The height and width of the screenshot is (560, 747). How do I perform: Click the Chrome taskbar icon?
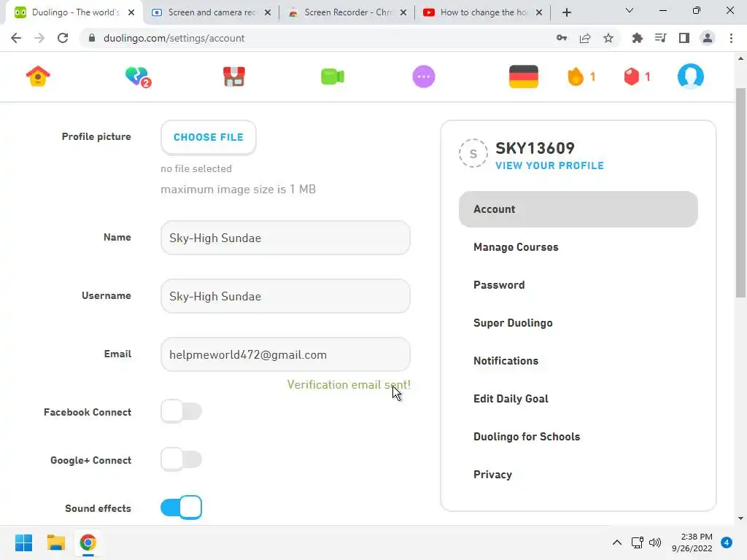coord(88,542)
